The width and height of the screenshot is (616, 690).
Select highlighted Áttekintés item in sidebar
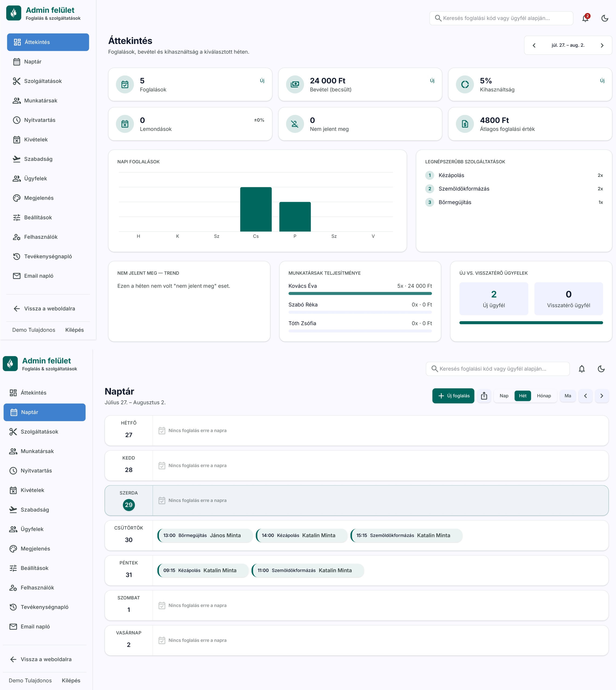click(x=48, y=42)
